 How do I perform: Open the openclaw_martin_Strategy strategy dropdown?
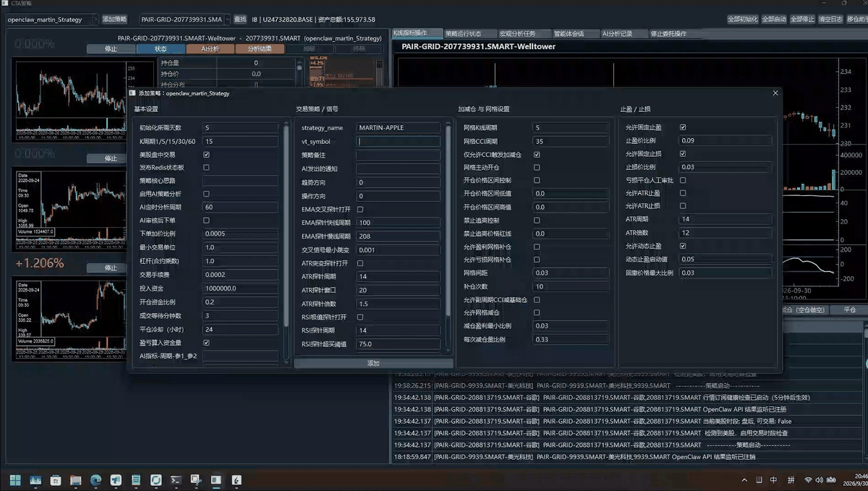tap(51, 19)
